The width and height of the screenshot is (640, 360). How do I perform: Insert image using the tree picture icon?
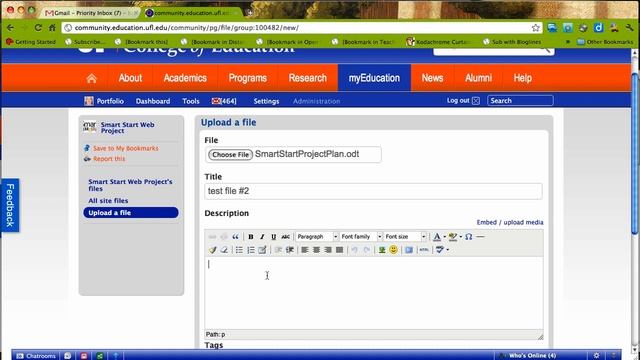(x=382, y=250)
